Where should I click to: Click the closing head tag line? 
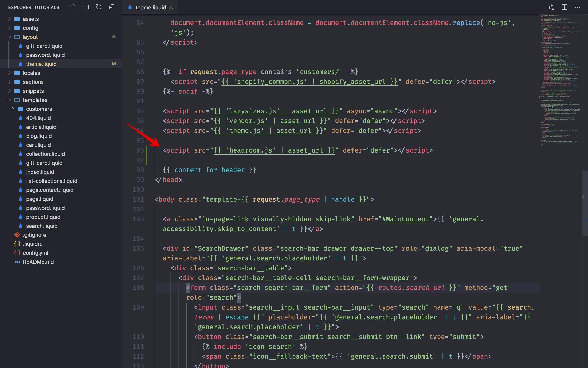pyautogui.click(x=168, y=180)
